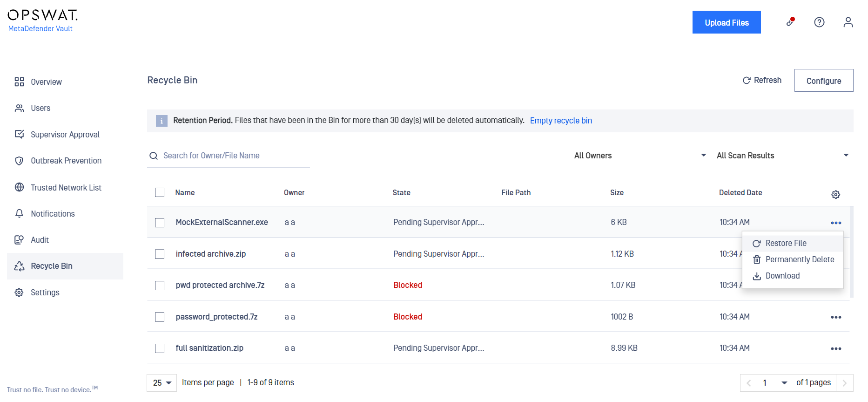Screen dimensions: 868x402
Task: Click the File Path column header
Action: tap(516, 192)
